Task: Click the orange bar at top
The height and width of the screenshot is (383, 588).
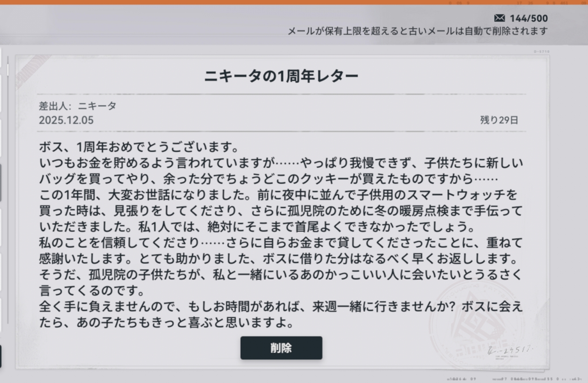Action: pyautogui.click(x=294, y=2)
